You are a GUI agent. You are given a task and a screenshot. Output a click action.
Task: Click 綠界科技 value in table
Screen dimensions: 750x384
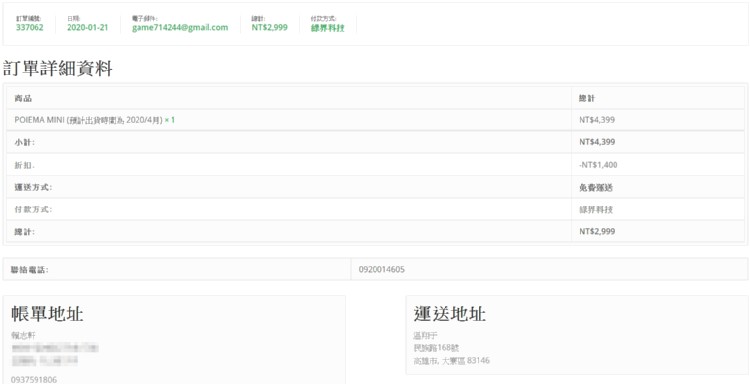[x=596, y=209]
